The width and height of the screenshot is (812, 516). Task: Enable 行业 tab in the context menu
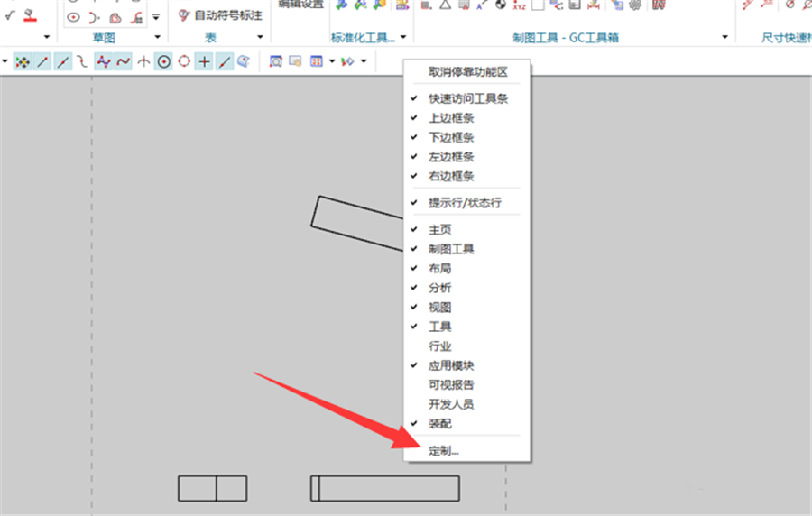point(466,346)
